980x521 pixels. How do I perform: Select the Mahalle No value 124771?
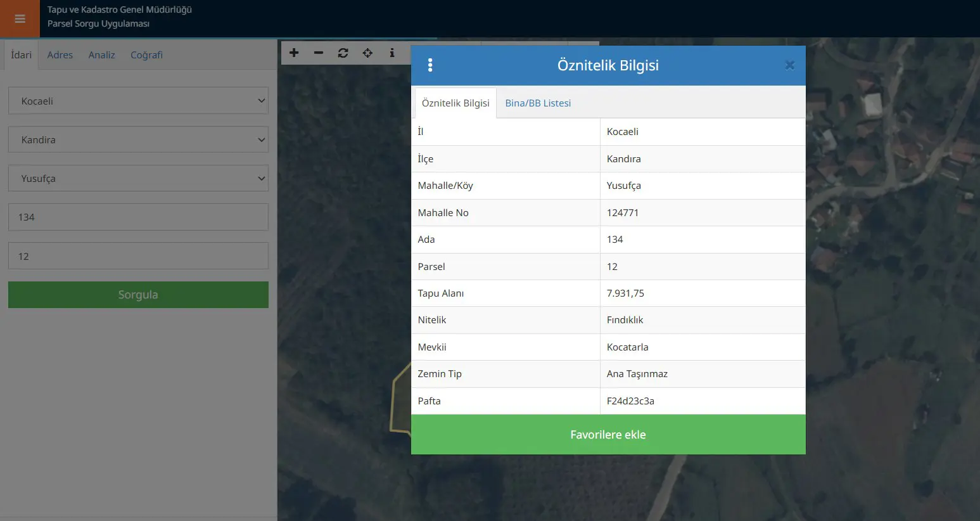[x=623, y=213]
